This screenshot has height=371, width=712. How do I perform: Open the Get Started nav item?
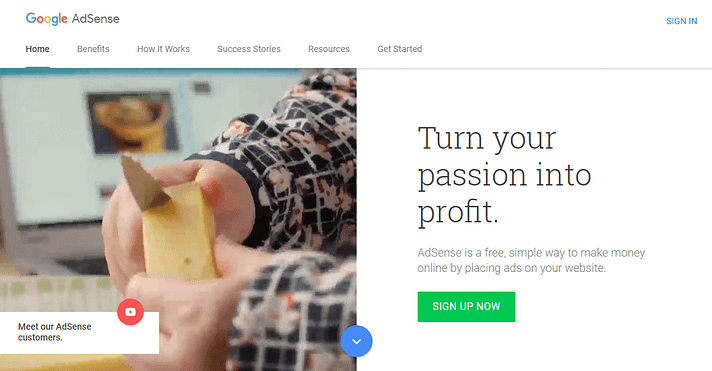pyautogui.click(x=400, y=49)
